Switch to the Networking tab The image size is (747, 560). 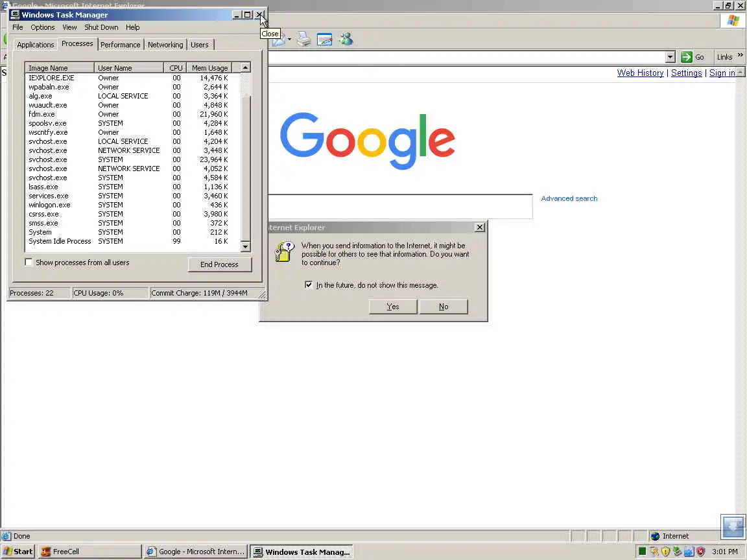click(x=165, y=45)
